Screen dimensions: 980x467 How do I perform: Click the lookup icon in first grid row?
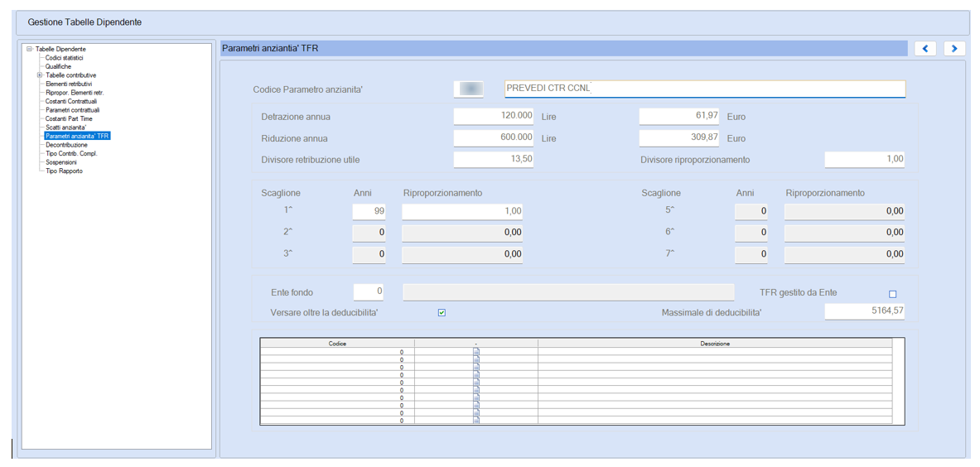(476, 353)
